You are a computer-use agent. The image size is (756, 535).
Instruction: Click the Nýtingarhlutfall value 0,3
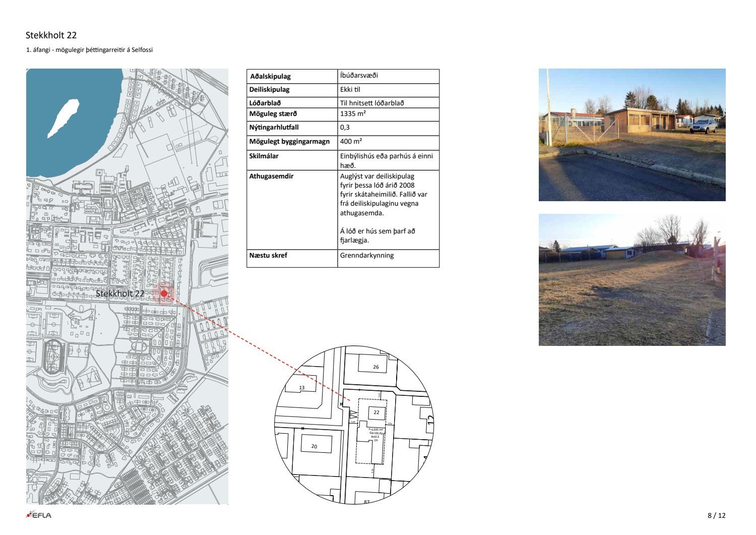coord(345,128)
